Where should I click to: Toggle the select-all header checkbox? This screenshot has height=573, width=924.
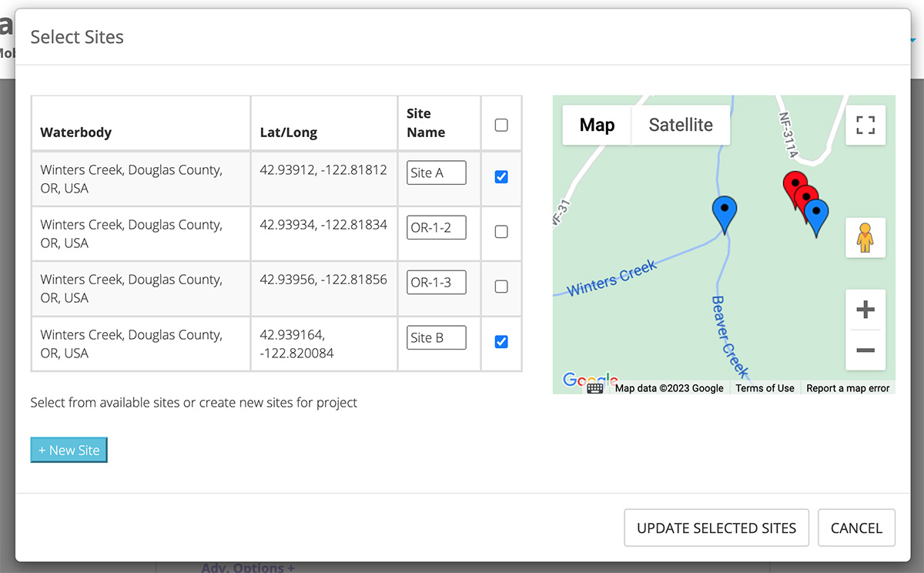click(501, 125)
